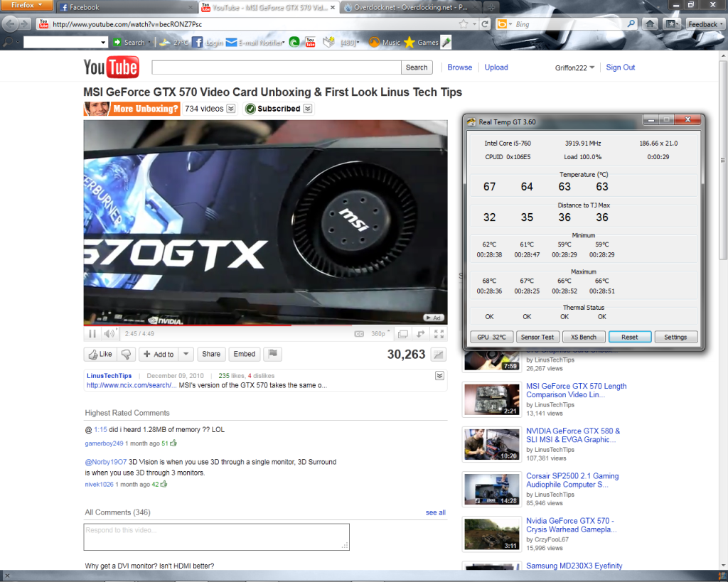Go to the browser Home icon
Viewport: 728px width, 582px height.
(650, 24)
